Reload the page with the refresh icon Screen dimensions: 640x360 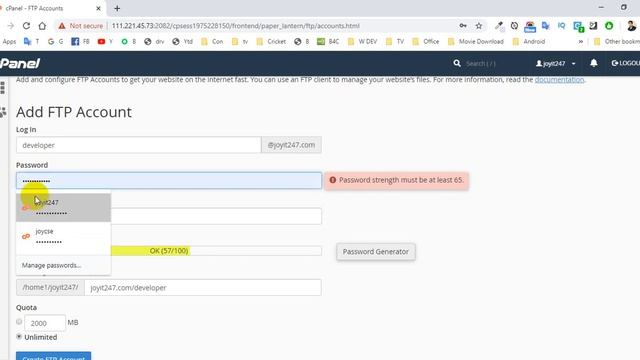pos(27,26)
